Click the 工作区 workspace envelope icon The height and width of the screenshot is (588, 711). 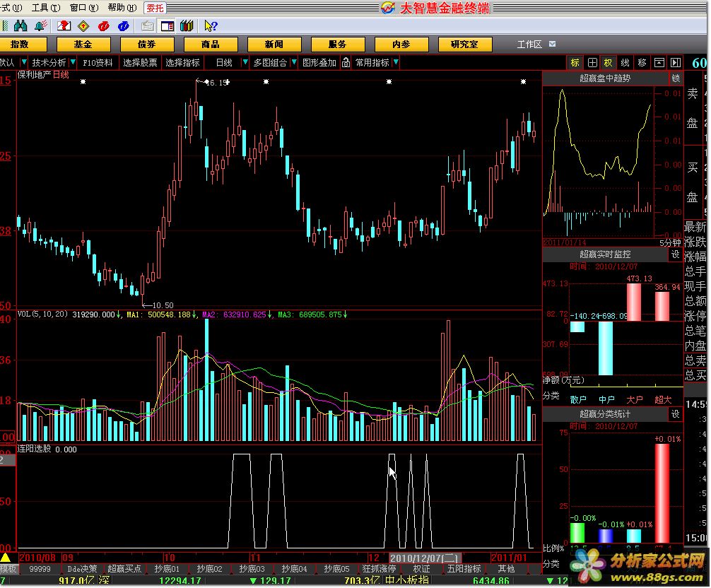552,44
